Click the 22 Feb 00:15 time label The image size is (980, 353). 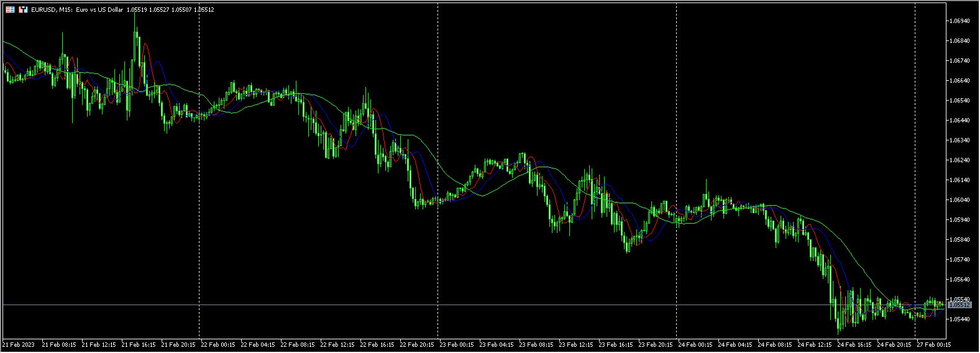(x=218, y=344)
